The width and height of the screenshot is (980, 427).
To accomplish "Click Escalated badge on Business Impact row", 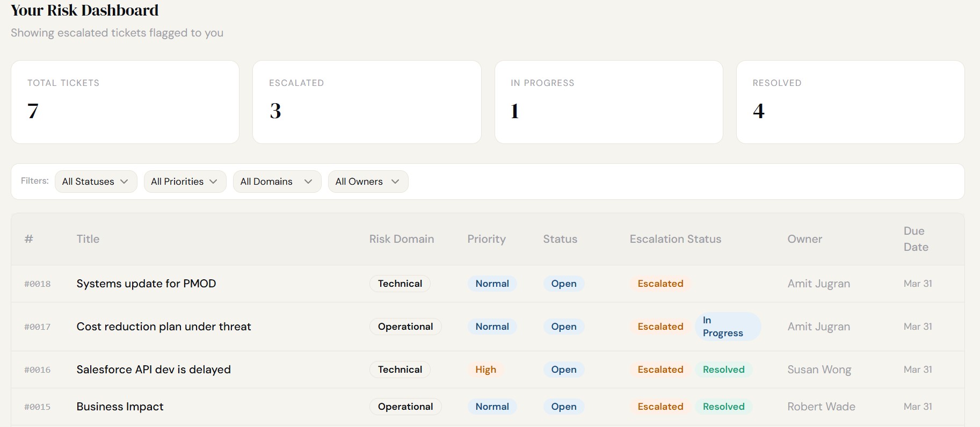I will coord(660,407).
